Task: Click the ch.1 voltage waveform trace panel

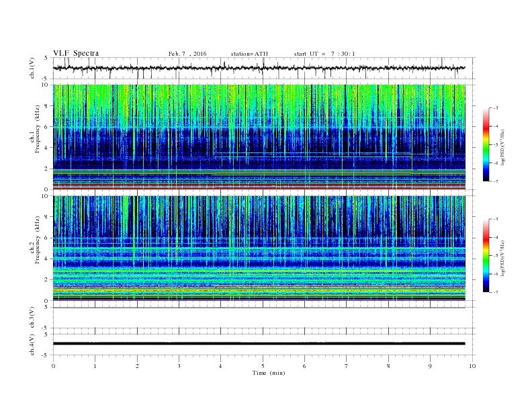Action: 263,68
